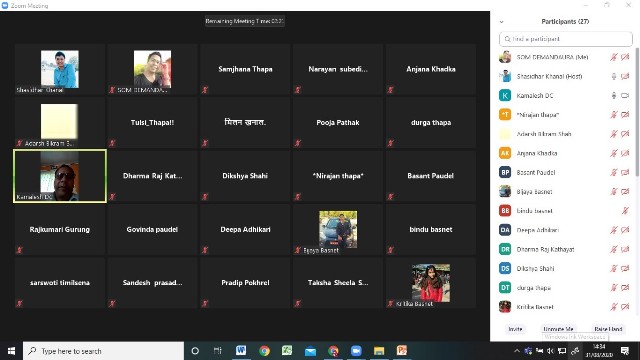Click the volume icon in system tray
Screen dimensions: 640x360
pos(551,351)
